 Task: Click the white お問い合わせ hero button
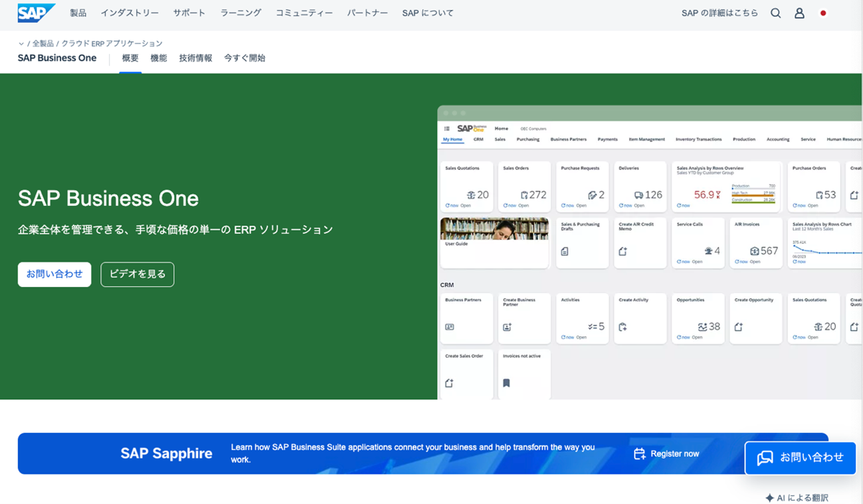point(54,274)
